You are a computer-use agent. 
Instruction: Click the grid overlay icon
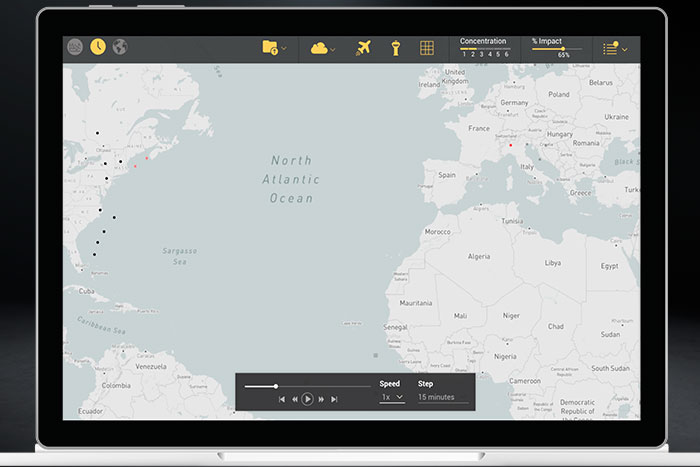point(426,48)
